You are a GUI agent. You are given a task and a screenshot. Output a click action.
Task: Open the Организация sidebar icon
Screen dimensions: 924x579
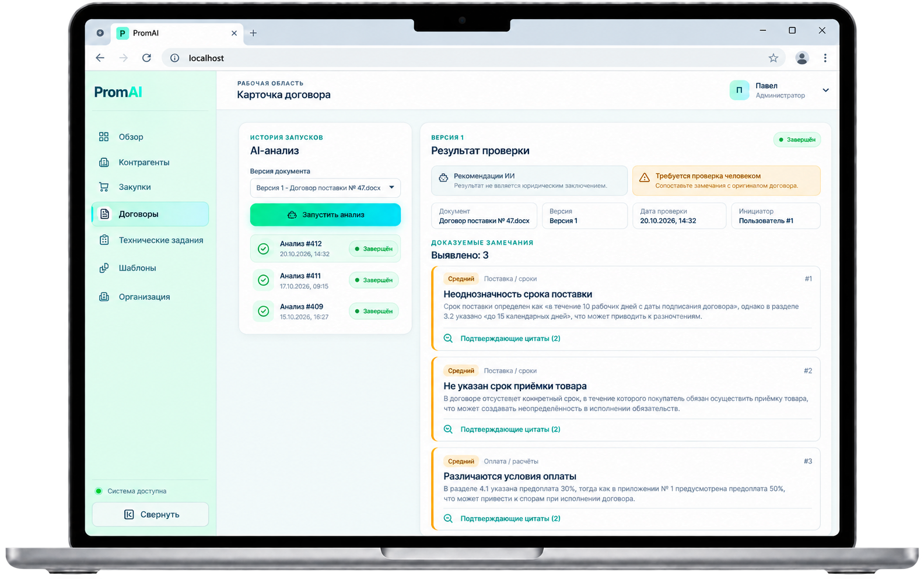pyautogui.click(x=104, y=296)
